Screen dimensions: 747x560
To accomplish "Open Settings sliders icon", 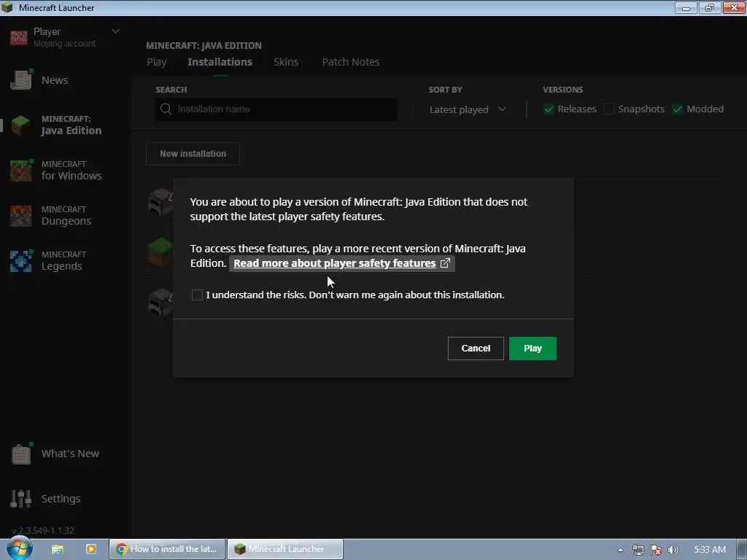I will tap(21, 499).
